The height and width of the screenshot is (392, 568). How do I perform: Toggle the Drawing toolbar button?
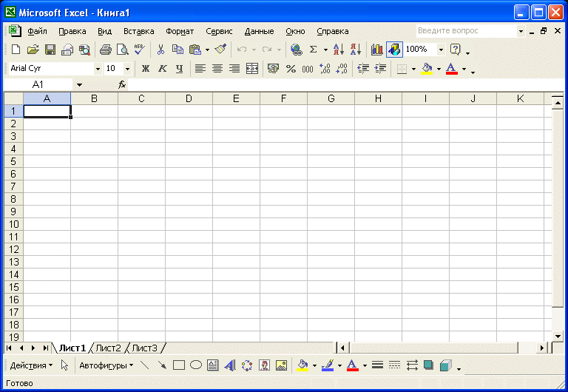click(394, 50)
